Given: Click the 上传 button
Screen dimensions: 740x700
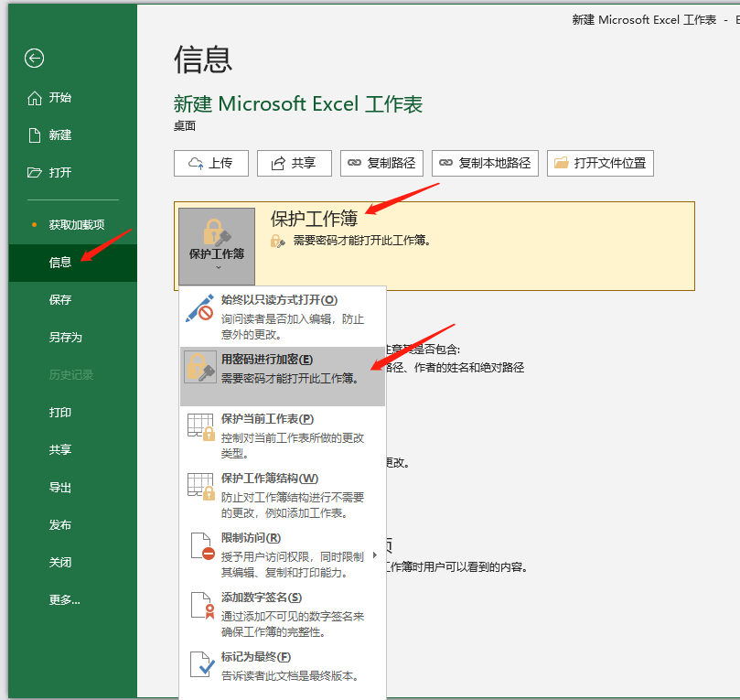Looking at the screenshot, I should [211, 163].
